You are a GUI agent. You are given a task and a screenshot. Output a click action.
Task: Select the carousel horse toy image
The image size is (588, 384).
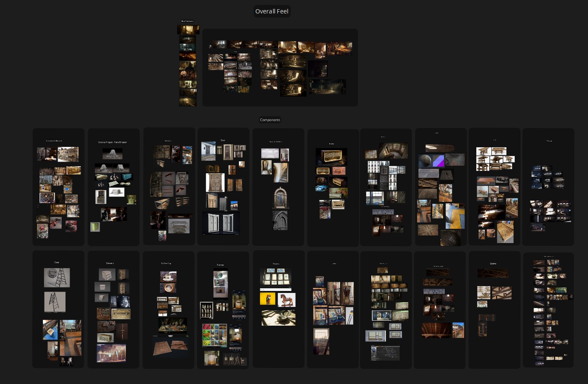pos(287,300)
